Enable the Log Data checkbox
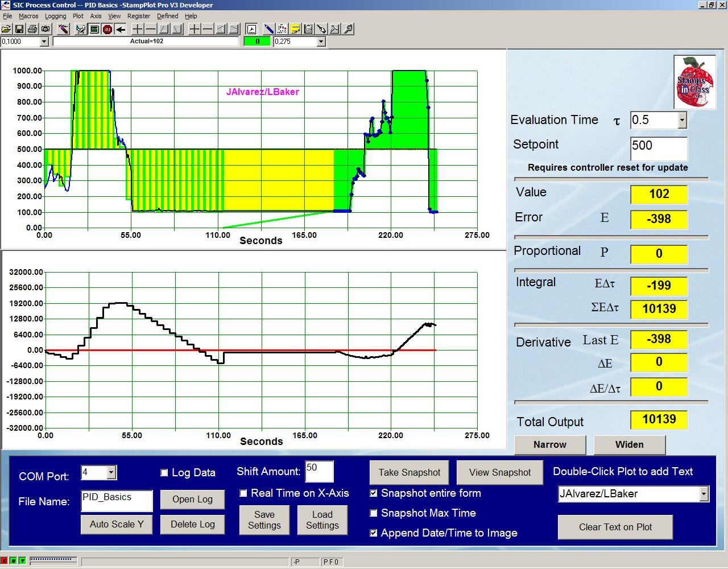Screen dimensions: 728x569 (164, 473)
